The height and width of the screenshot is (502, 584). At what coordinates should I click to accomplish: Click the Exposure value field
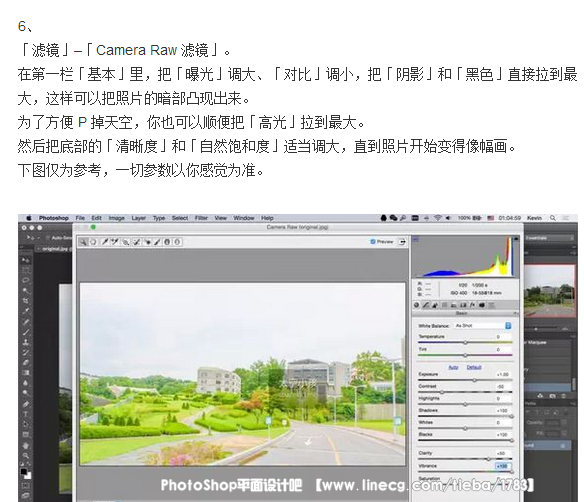click(503, 375)
